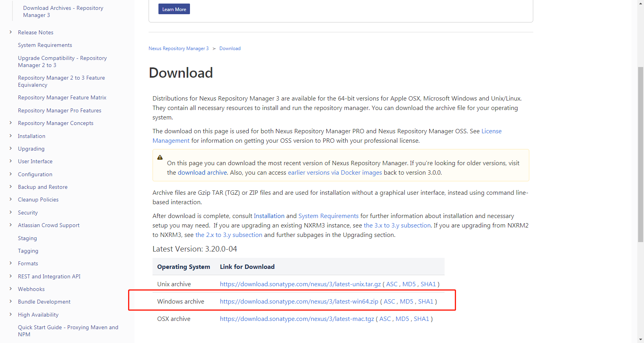The width and height of the screenshot is (644, 343).
Task: Click the Download breadcrumb link
Action: click(x=230, y=48)
